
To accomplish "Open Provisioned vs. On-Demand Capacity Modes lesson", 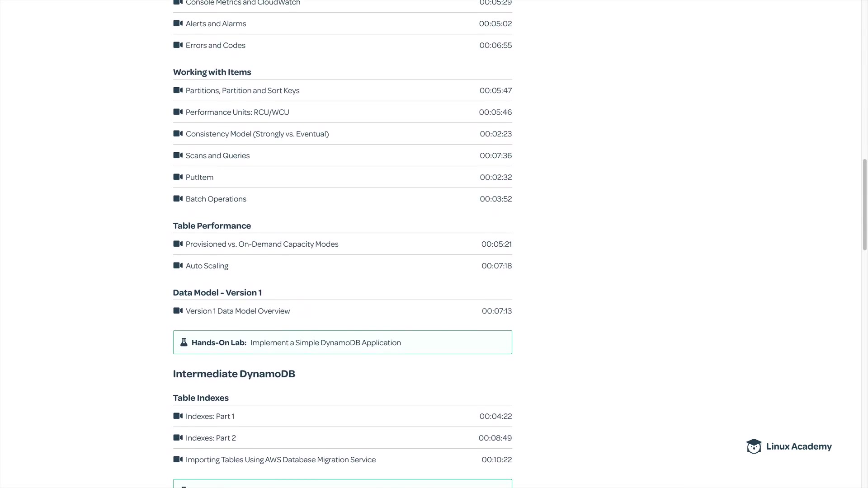I will click(x=262, y=244).
